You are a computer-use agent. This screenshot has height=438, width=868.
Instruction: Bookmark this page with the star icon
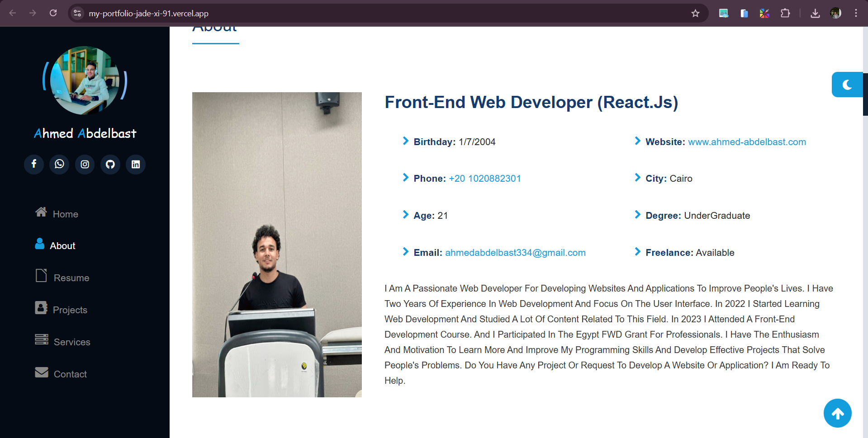point(695,13)
